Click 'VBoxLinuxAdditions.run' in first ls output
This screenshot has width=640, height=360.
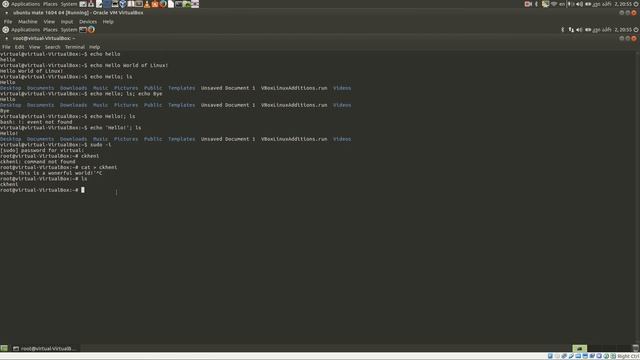point(294,88)
